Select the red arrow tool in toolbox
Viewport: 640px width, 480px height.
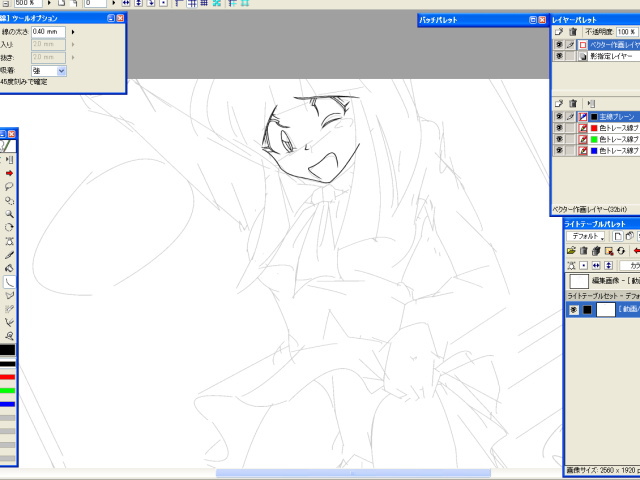[x=9, y=173]
